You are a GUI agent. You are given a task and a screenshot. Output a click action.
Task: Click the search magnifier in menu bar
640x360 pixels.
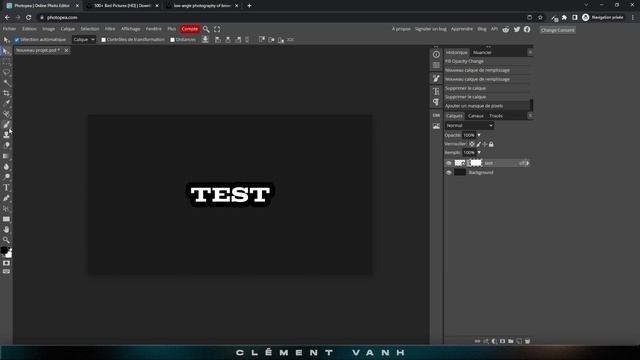click(x=206, y=29)
